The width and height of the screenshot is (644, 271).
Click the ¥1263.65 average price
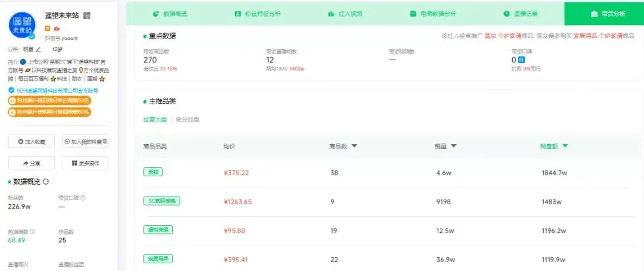click(238, 202)
